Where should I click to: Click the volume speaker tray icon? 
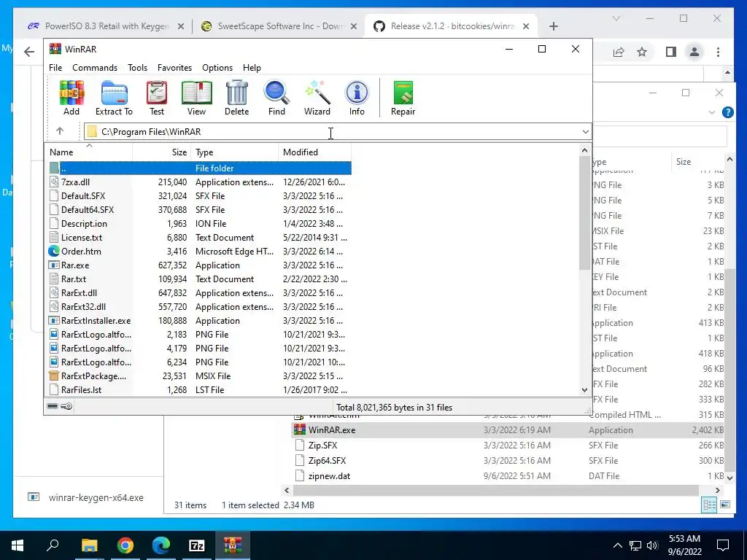(x=652, y=545)
